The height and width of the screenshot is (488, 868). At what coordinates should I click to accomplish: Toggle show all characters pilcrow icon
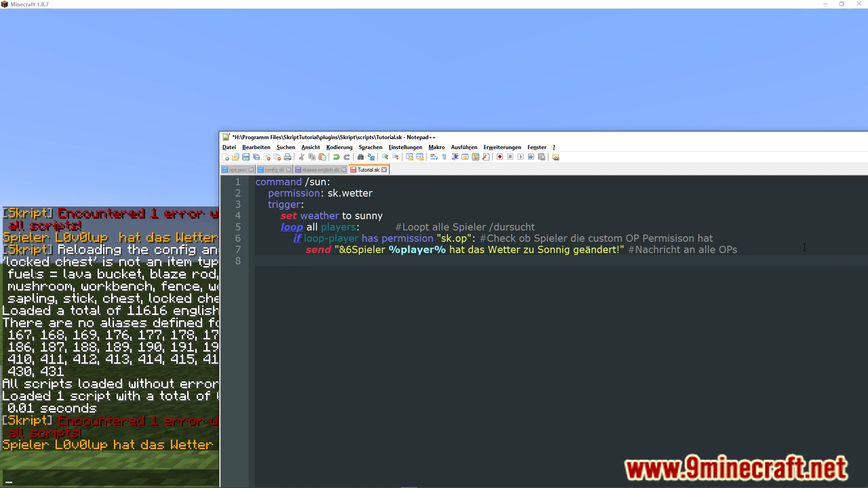[x=444, y=157]
